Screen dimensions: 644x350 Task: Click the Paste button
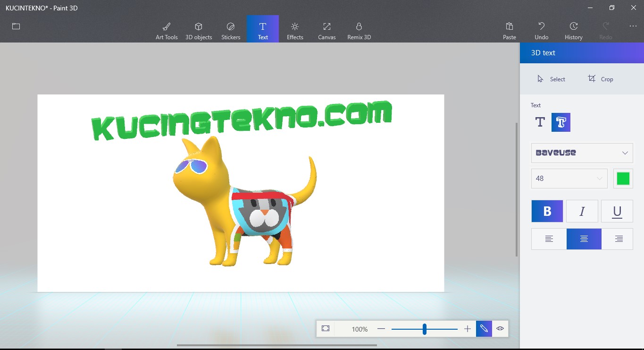pos(509,28)
